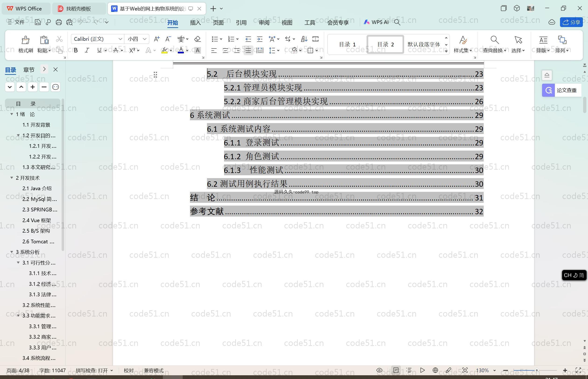Click the highlight color yellow swatch

click(164, 50)
